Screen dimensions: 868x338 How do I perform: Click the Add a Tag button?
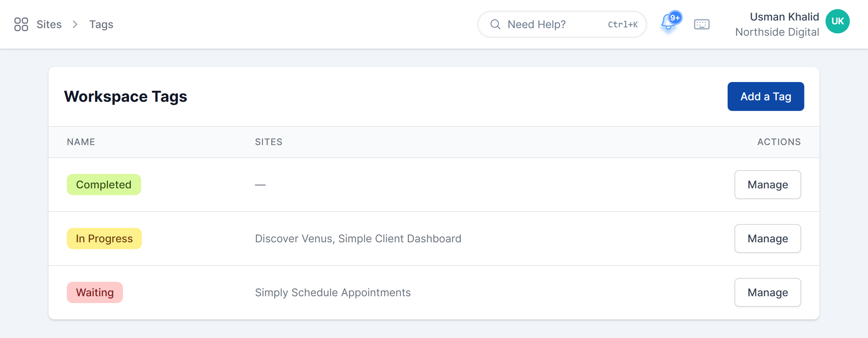[x=766, y=96]
